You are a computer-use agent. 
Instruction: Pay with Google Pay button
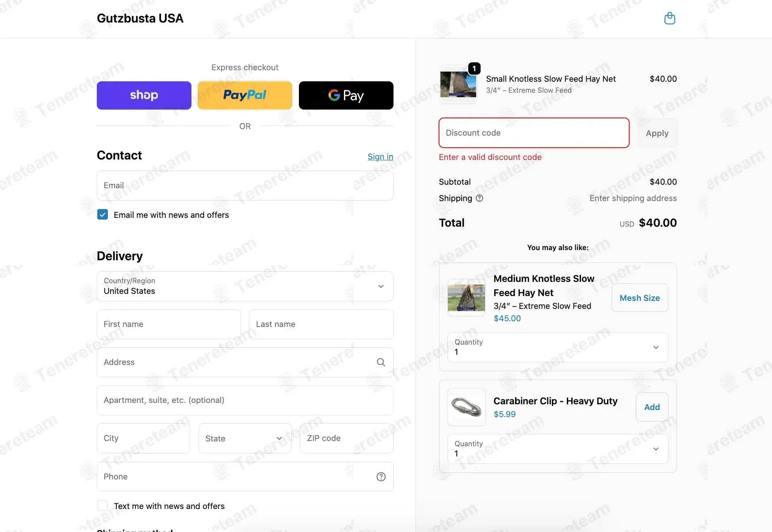346,95
